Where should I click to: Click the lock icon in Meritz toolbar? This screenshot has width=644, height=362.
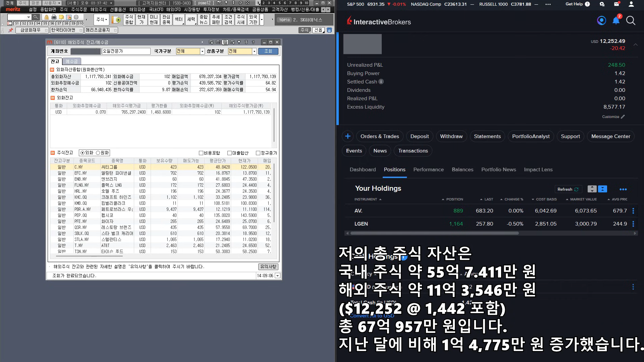coord(47,17)
